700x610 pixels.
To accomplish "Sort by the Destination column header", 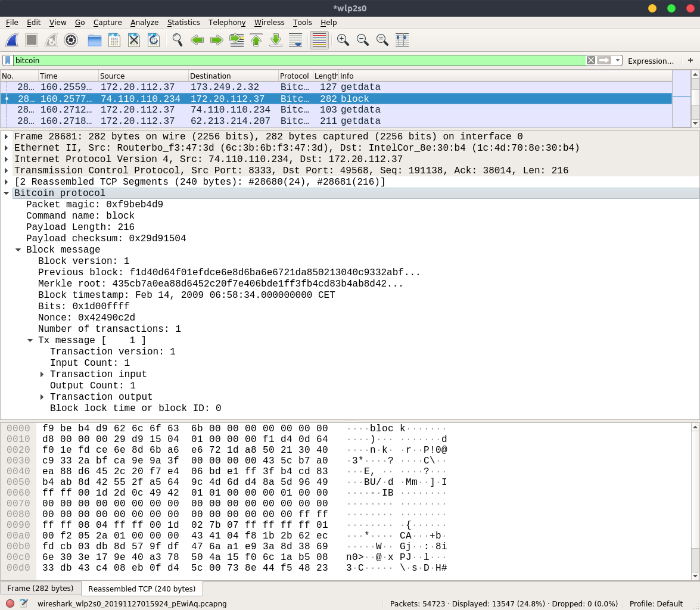I will pos(234,76).
